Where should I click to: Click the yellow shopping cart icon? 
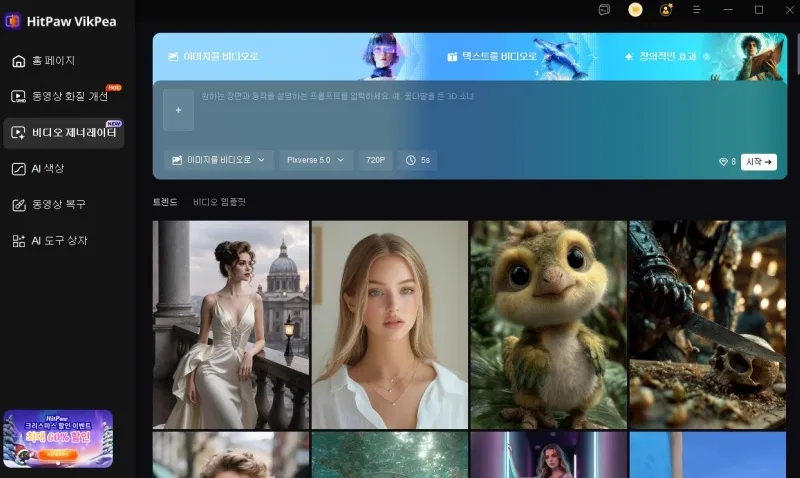635,10
